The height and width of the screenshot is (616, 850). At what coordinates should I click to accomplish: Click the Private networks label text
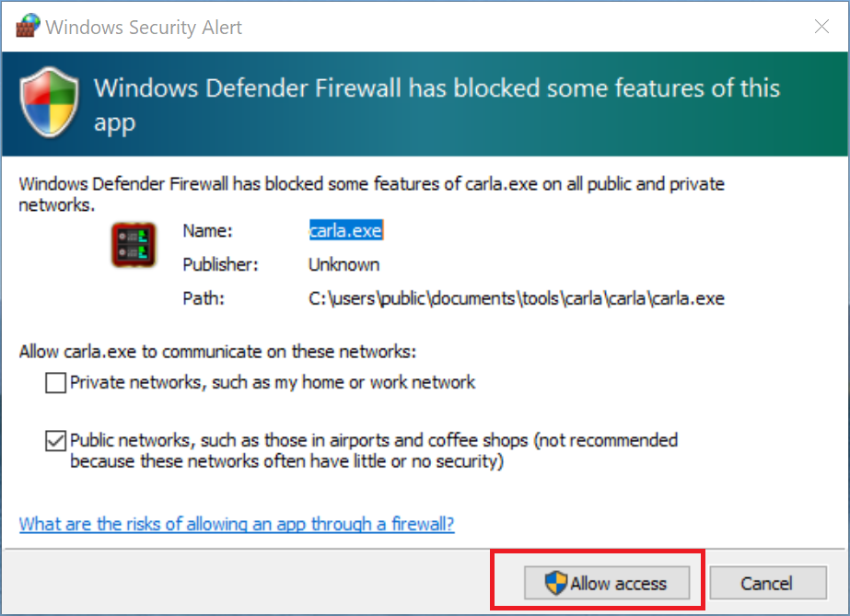click(273, 382)
